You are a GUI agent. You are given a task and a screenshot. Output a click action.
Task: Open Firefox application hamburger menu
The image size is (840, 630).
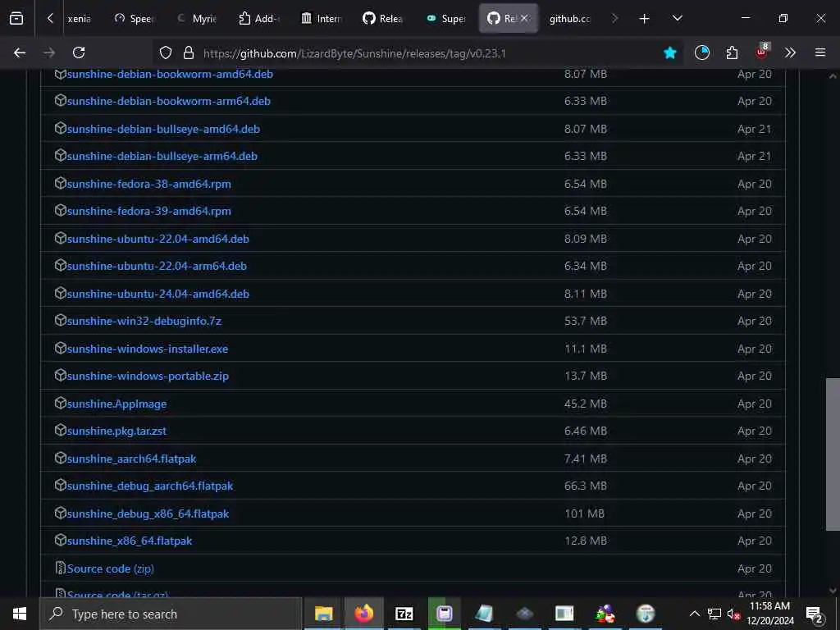click(x=820, y=52)
